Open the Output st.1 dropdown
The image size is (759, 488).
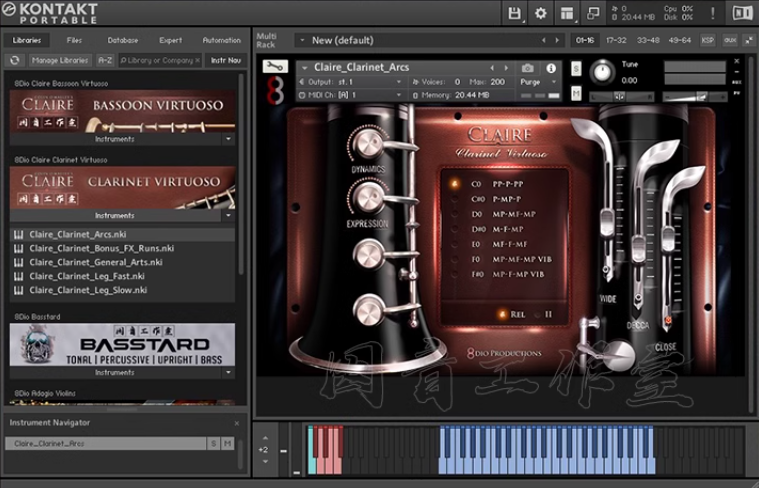[398, 82]
